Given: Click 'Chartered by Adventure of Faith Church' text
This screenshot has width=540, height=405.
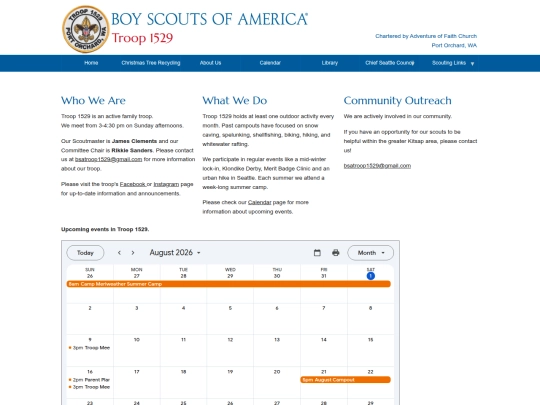Looking at the screenshot, I should [426, 36].
